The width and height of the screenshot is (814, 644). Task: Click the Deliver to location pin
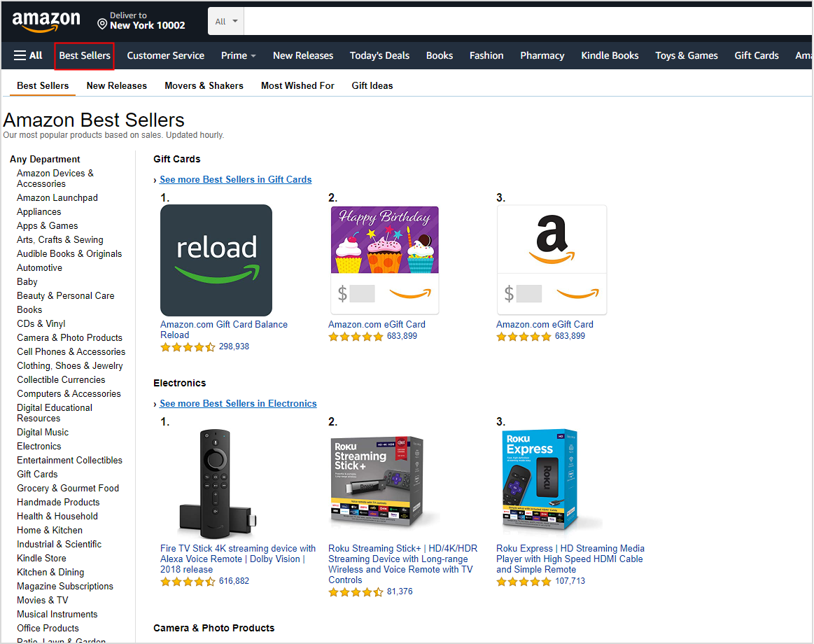[x=102, y=24]
